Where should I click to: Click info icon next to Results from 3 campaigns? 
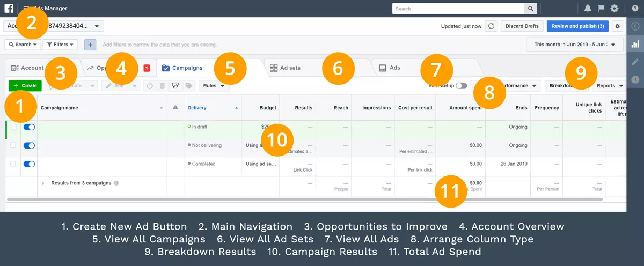pyautogui.click(x=116, y=183)
